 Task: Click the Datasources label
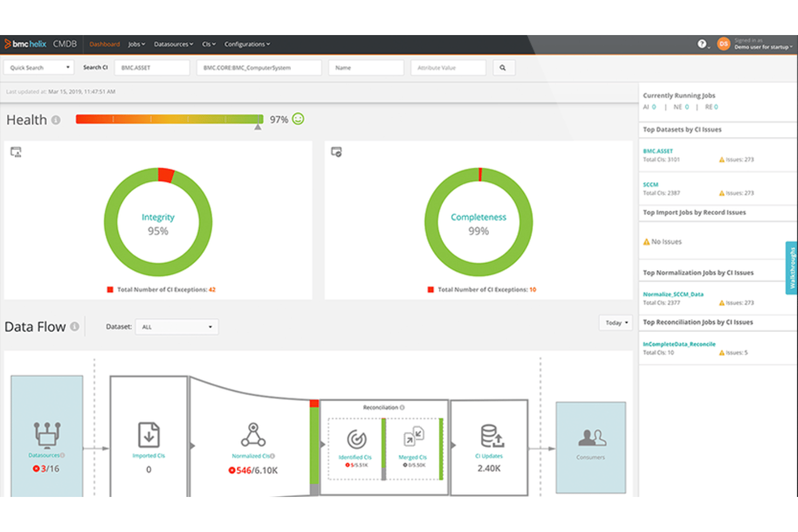44,455
